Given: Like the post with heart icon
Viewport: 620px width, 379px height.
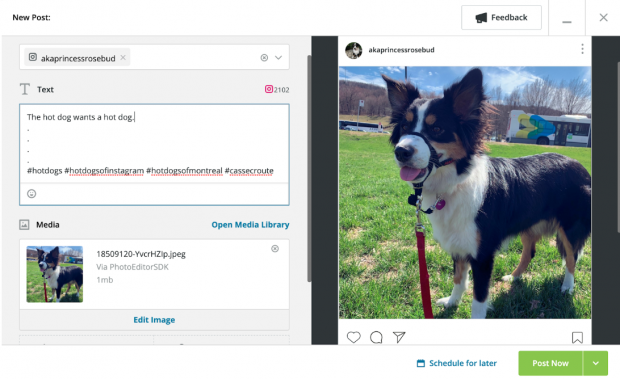Looking at the screenshot, I should (x=353, y=337).
